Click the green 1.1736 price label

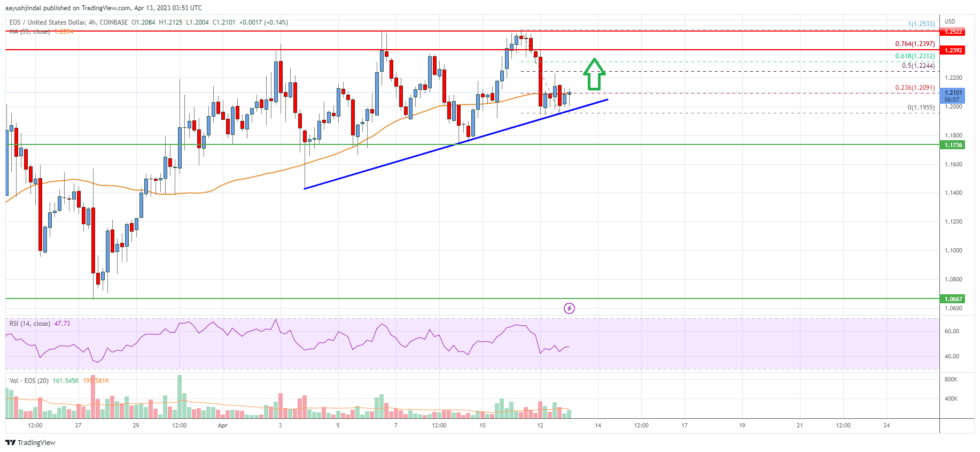(x=953, y=145)
